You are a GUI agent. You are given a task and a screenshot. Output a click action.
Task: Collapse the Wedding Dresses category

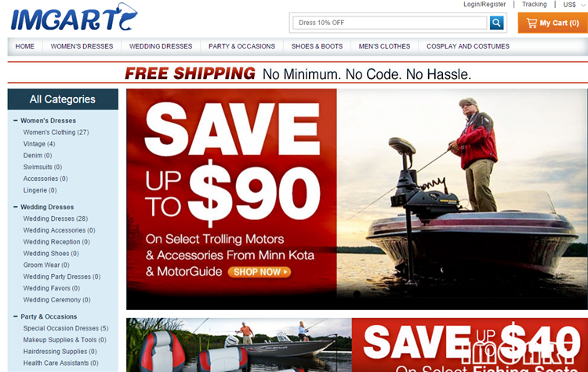16,207
